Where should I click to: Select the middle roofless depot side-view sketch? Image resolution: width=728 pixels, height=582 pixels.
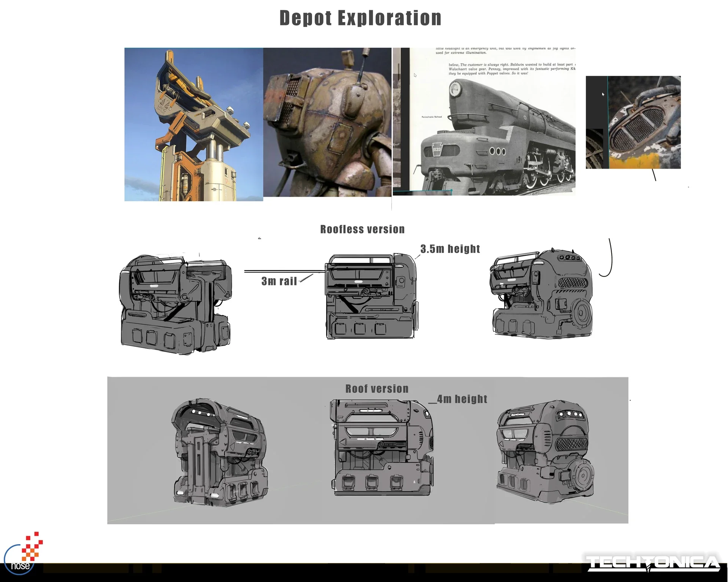(x=372, y=296)
